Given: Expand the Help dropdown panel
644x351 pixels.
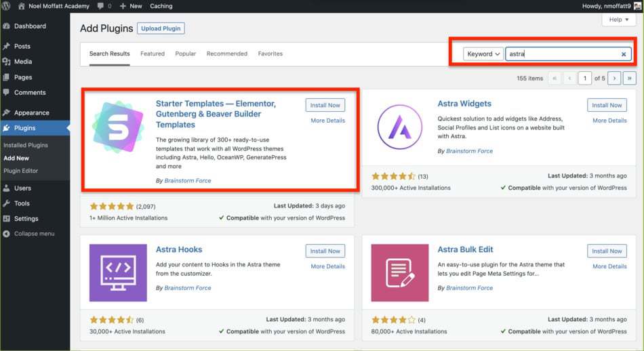Looking at the screenshot, I should tap(618, 19).
